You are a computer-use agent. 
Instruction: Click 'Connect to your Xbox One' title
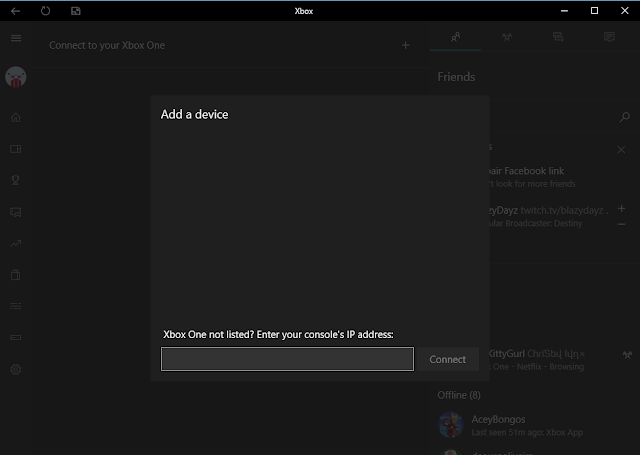[x=107, y=45]
